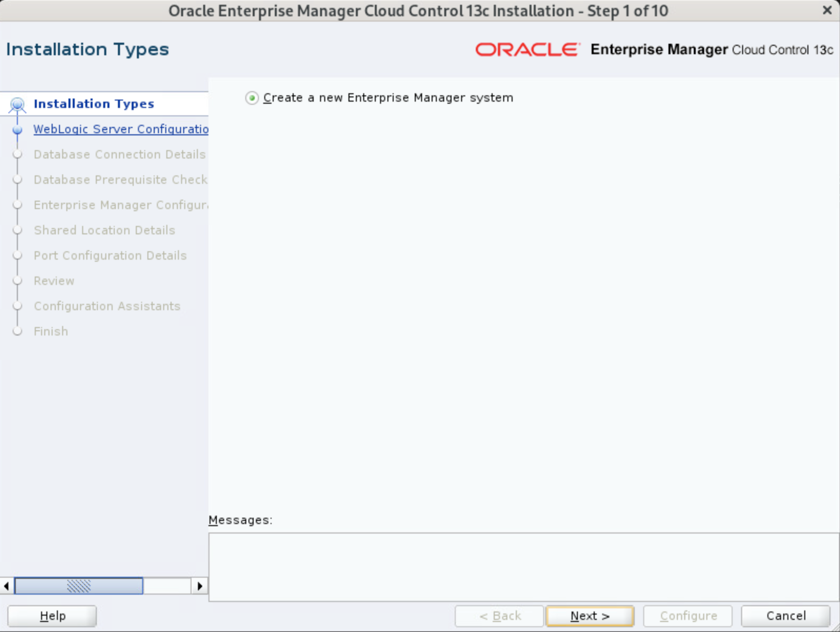Screen dimensions: 840x632
Task: Click the Shared Location Details step bullet
Action: tap(17, 230)
